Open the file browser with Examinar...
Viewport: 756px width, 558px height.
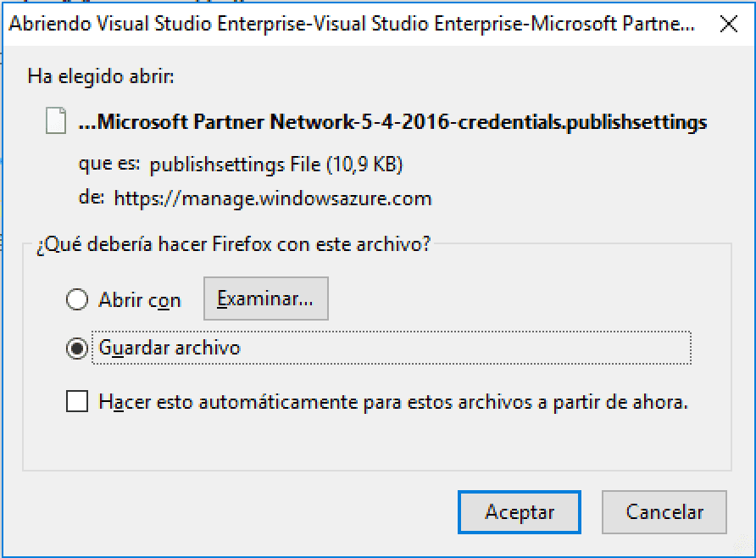click(x=265, y=299)
